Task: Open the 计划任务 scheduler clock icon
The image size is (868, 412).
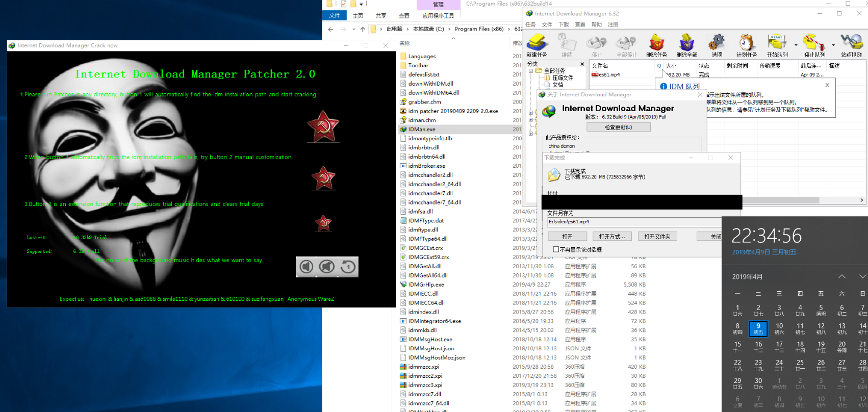Action: click(x=747, y=44)
